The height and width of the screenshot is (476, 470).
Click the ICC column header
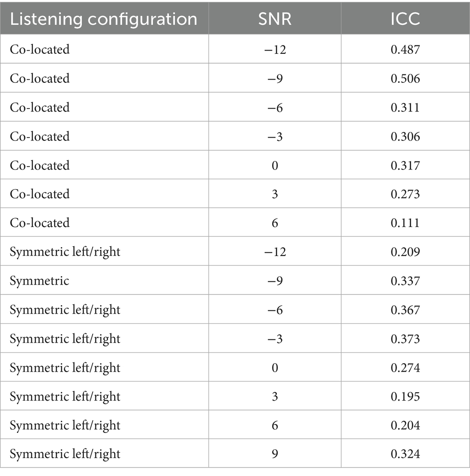tap(405, 19)
